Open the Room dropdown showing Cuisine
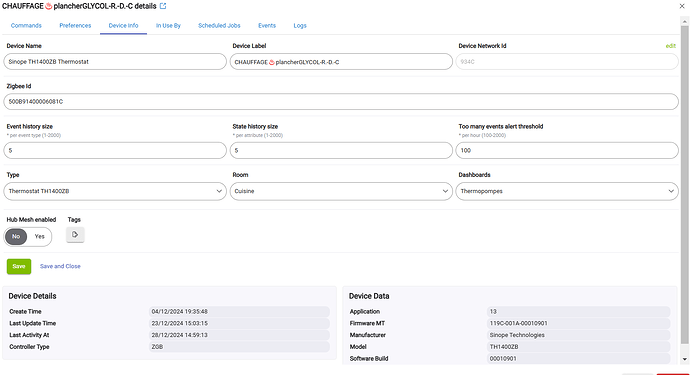 pyautogui.click(x=341, y=191)
